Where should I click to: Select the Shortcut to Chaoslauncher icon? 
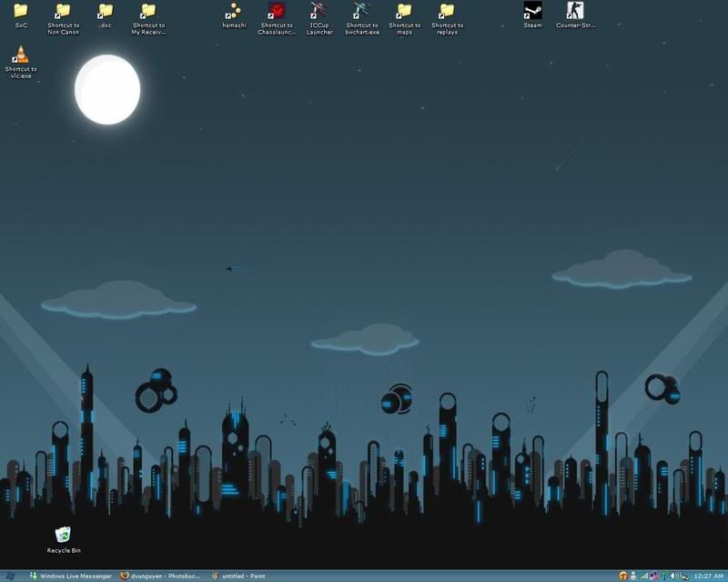277,18
